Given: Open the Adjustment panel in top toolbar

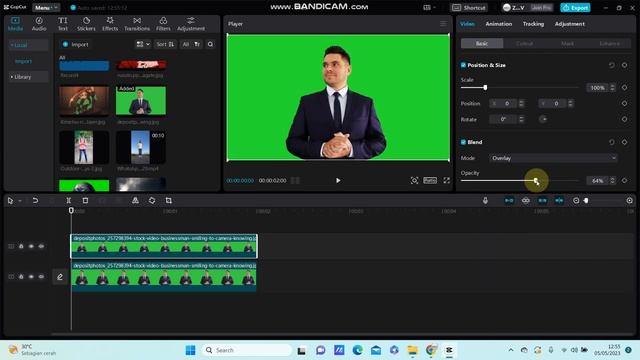Looking at the screenshot, I should coord(191,24).
